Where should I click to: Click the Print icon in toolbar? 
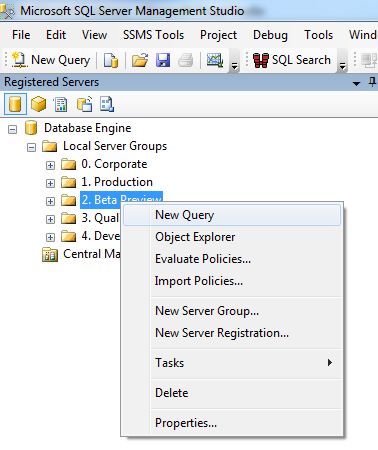click(186, 61)
